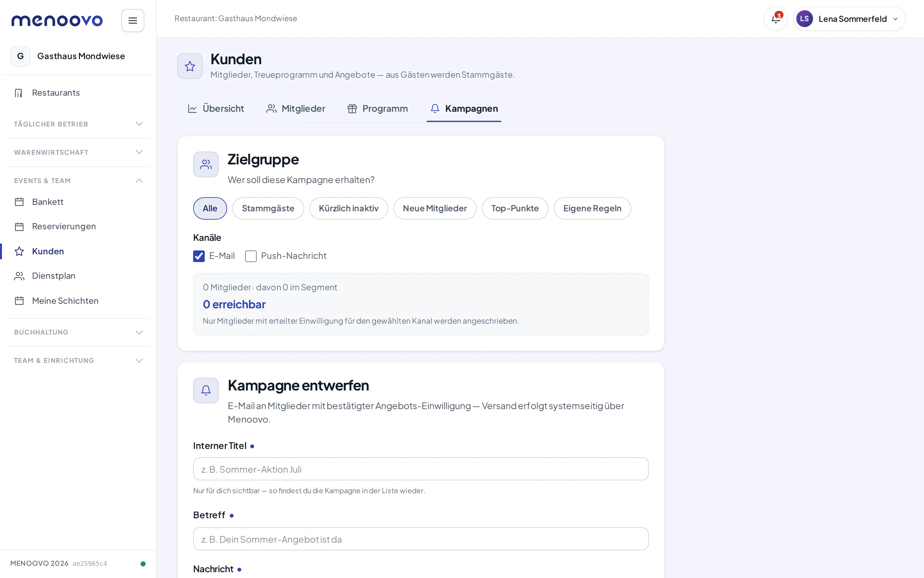Click the menoovo logo
The height and width of the screenshot is (578, 924).
(x=57, y=21)
